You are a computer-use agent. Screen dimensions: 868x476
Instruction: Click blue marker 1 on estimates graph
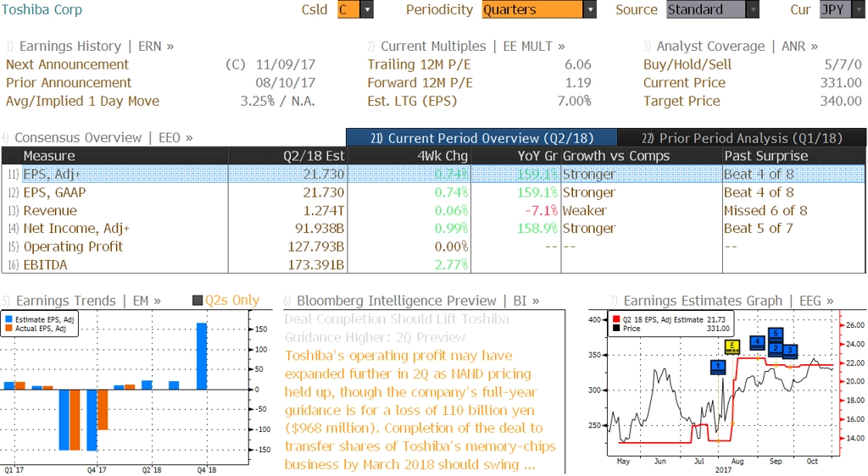click(718, 367)
